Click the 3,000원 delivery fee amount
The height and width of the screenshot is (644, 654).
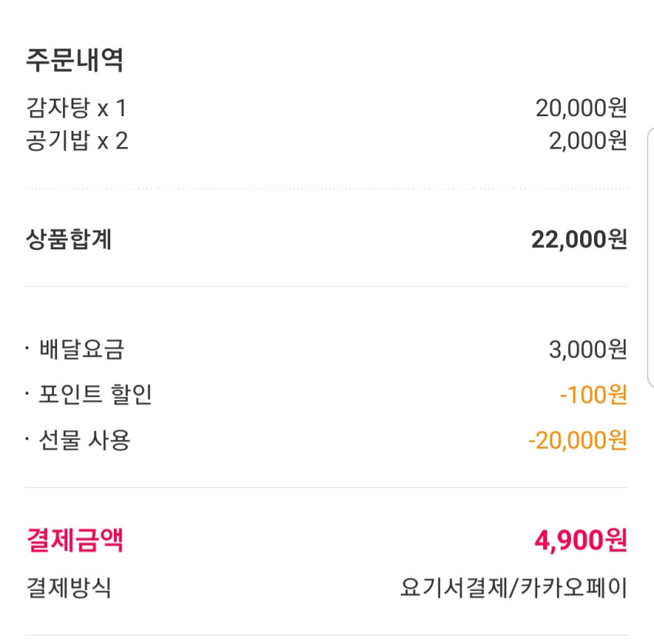tap(588, 349)
